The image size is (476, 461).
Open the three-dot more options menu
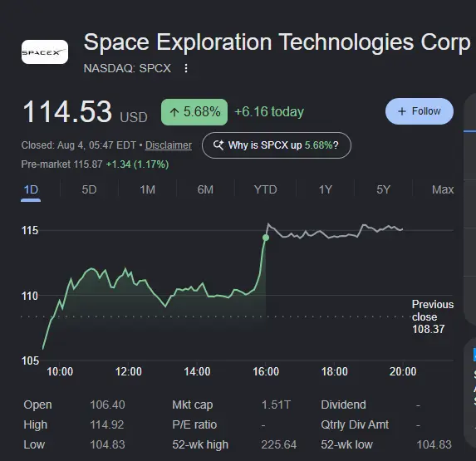tap(186, 68)
